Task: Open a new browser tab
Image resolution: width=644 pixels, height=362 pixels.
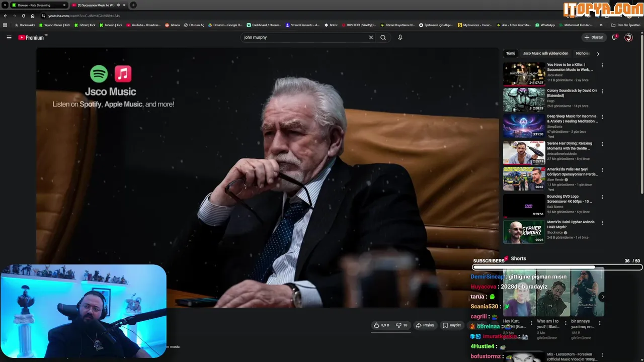Action: tap(133, 5)
